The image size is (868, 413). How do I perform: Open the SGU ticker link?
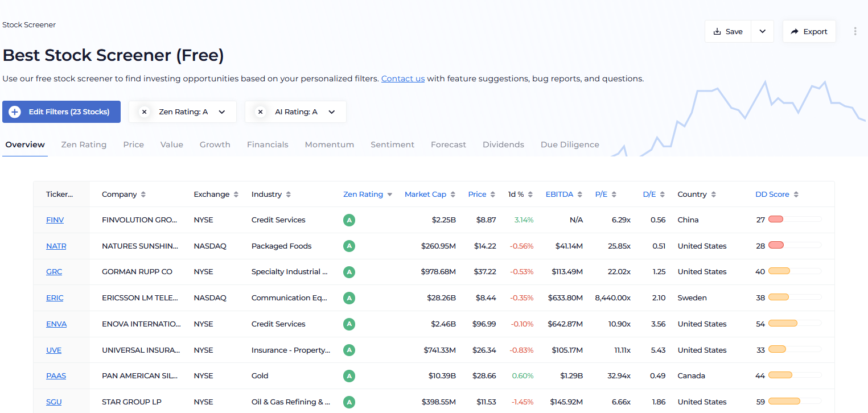[x=54, y=402]
